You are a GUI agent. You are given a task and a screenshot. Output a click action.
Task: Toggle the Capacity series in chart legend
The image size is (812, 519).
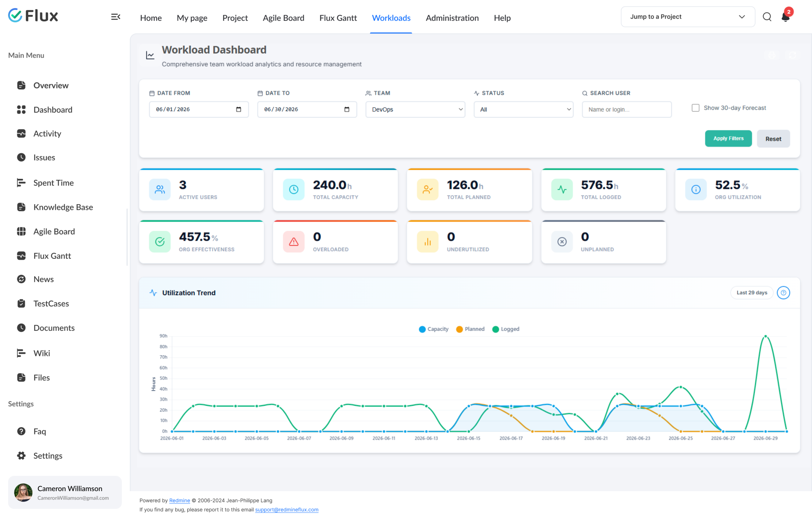(x=434, y=329)
